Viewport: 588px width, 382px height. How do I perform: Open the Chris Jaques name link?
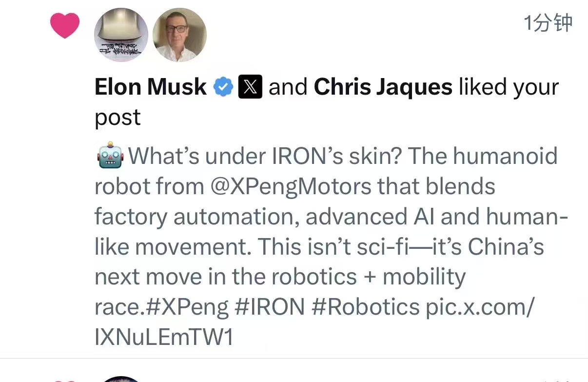pyautogui.click(x=383, y=87)
